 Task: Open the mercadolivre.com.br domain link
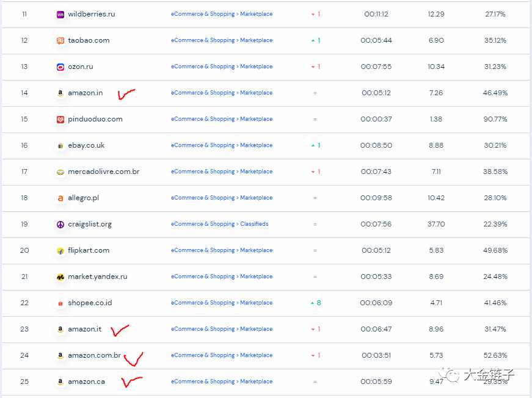pyautogui.click(x=103, y=172)
